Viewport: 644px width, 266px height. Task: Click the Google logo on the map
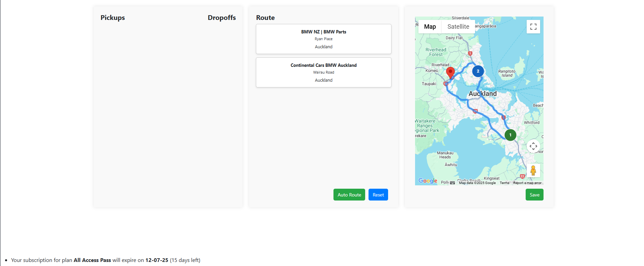pyautogui.click(x=428, y=181)
